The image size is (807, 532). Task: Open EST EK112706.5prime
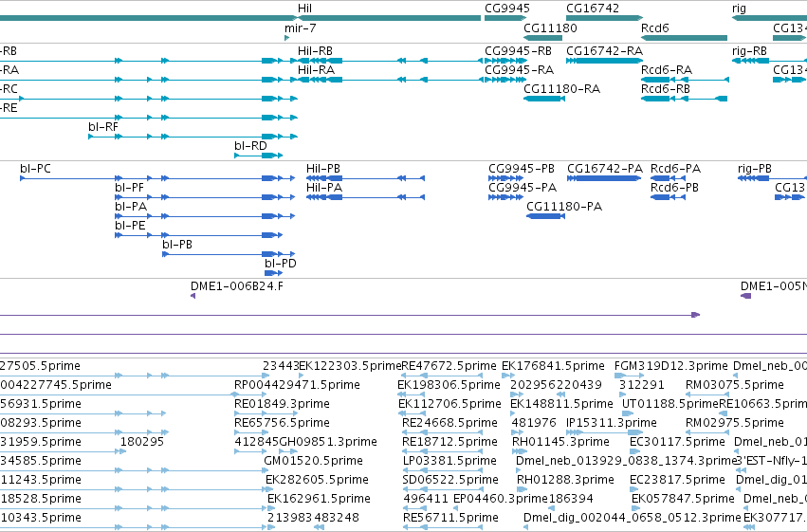tap(449, 404)
